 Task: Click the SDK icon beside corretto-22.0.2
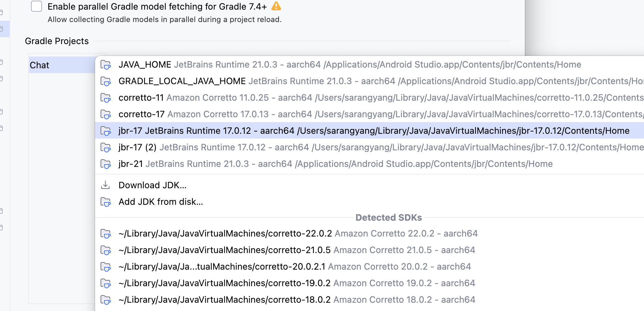(x=105, y=234)
